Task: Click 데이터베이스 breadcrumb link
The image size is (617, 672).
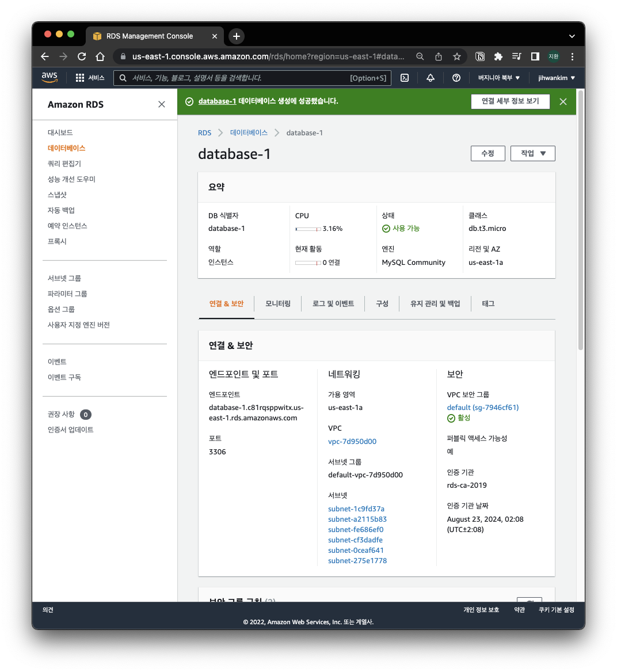Action: point(249,133)
